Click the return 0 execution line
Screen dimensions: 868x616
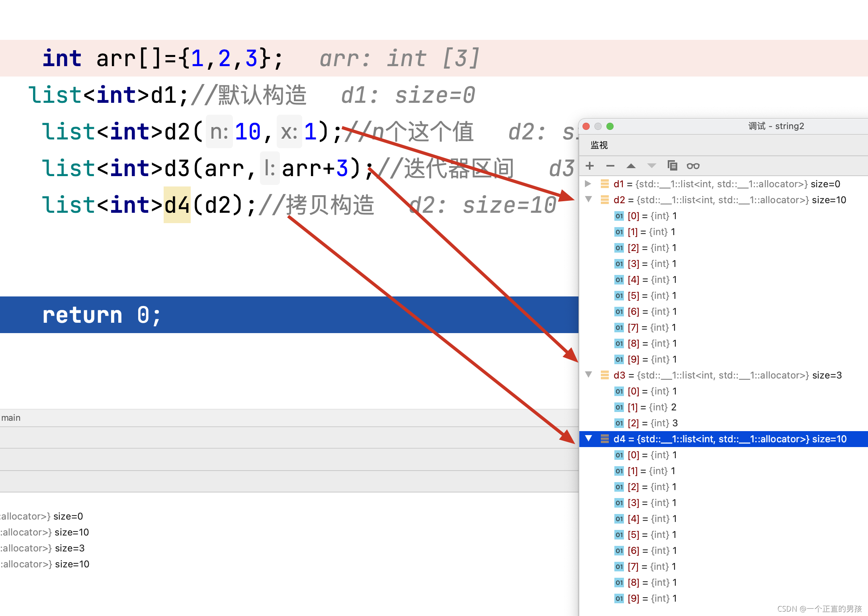click(x=102, y=315)
